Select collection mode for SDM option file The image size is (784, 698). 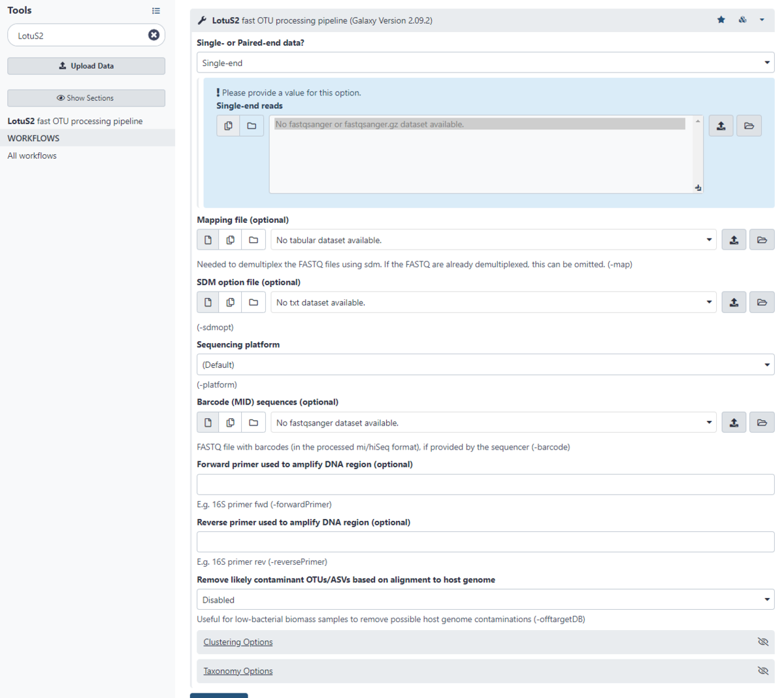(x=253, y=302)
